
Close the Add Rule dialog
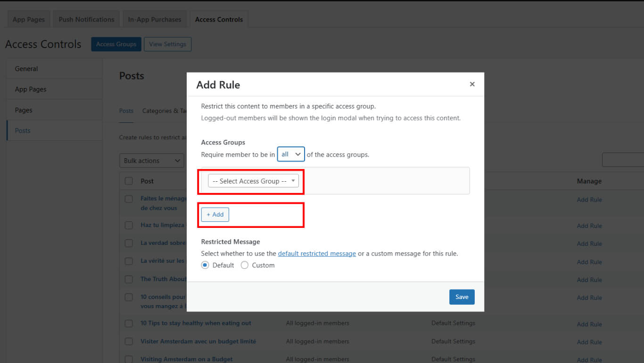click(x=472, y=84)
